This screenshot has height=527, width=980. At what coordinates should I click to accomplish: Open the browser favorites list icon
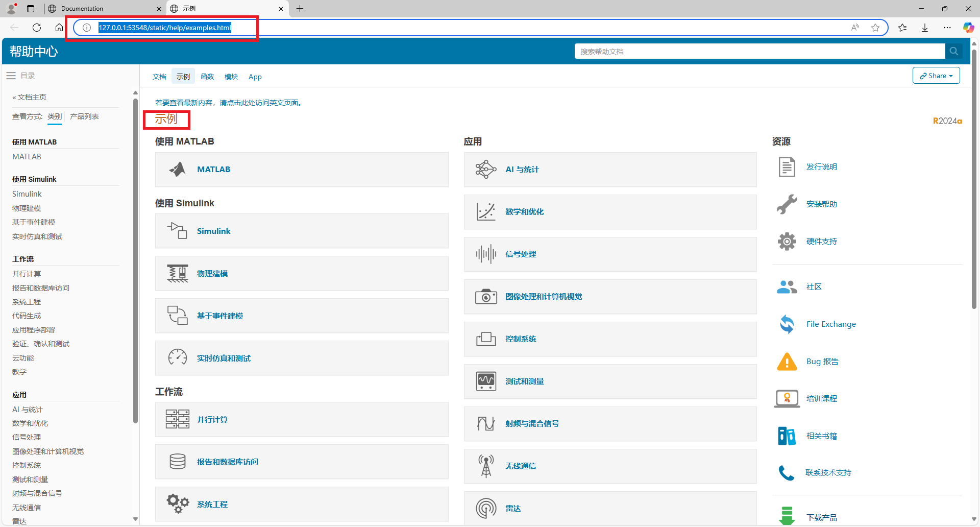click(902, 28)
